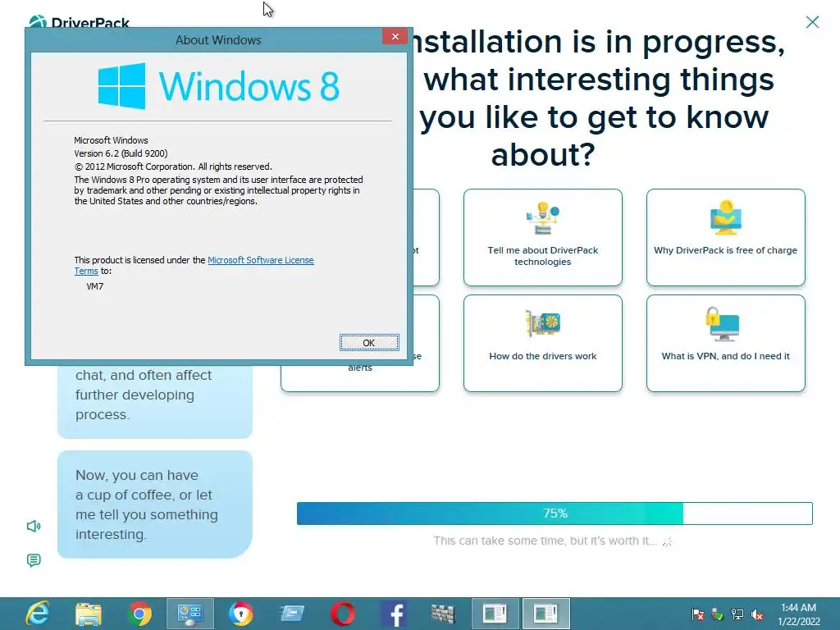Open the Control Panel taskbar icon
The width and height of the screenshot is (840, 630).
(190, 614)
